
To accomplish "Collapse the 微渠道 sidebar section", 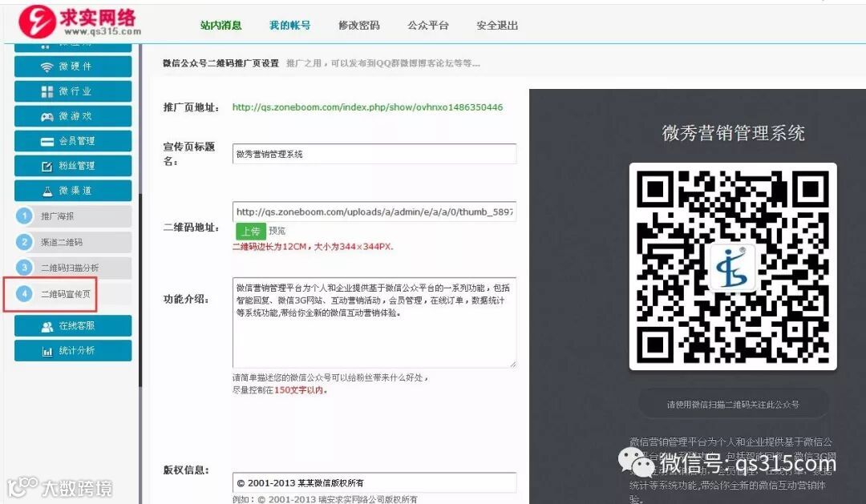I will tap(73, 191).
